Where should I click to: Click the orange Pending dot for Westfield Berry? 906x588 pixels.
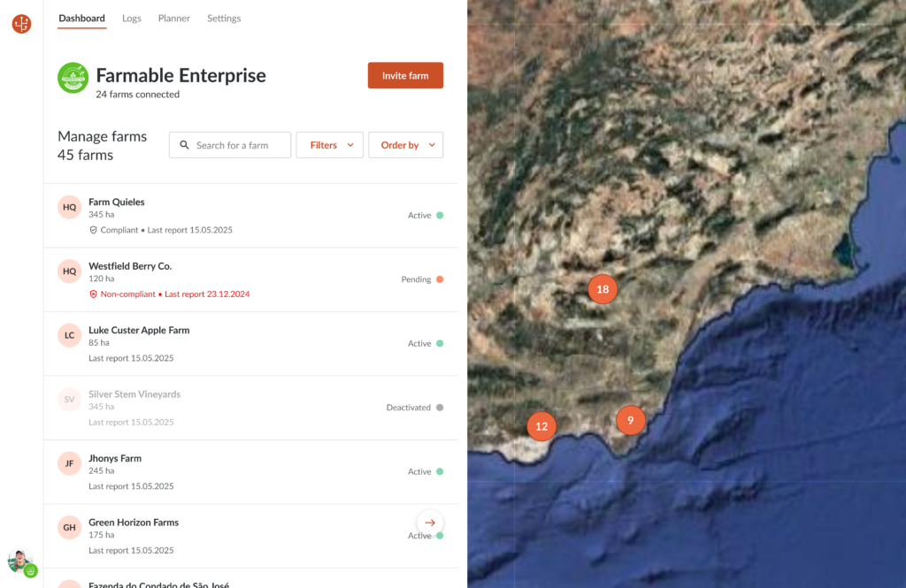440,279
